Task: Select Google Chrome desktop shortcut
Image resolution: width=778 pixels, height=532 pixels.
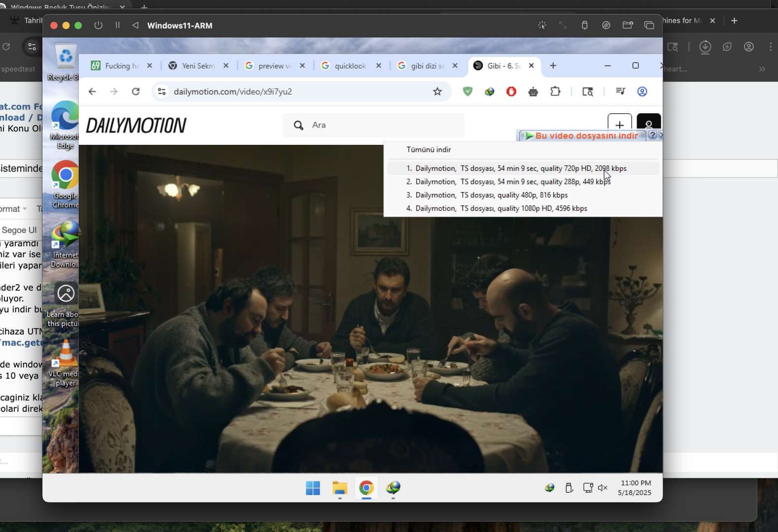Action: coord(65,184)
